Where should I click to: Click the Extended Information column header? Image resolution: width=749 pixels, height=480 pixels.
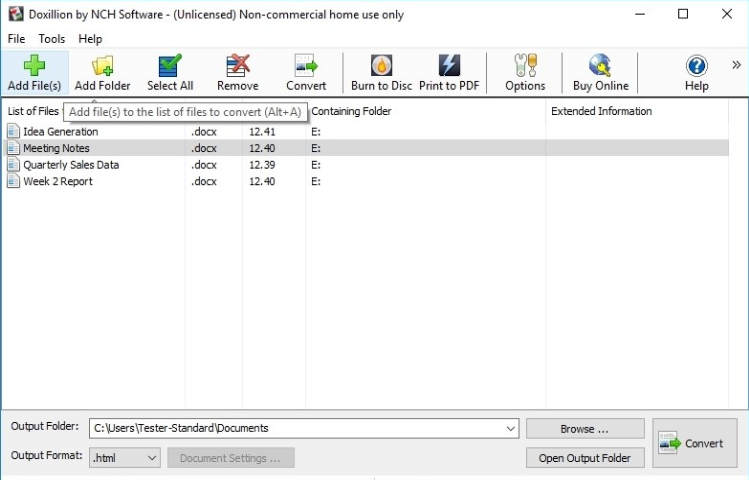click(601, 111)
